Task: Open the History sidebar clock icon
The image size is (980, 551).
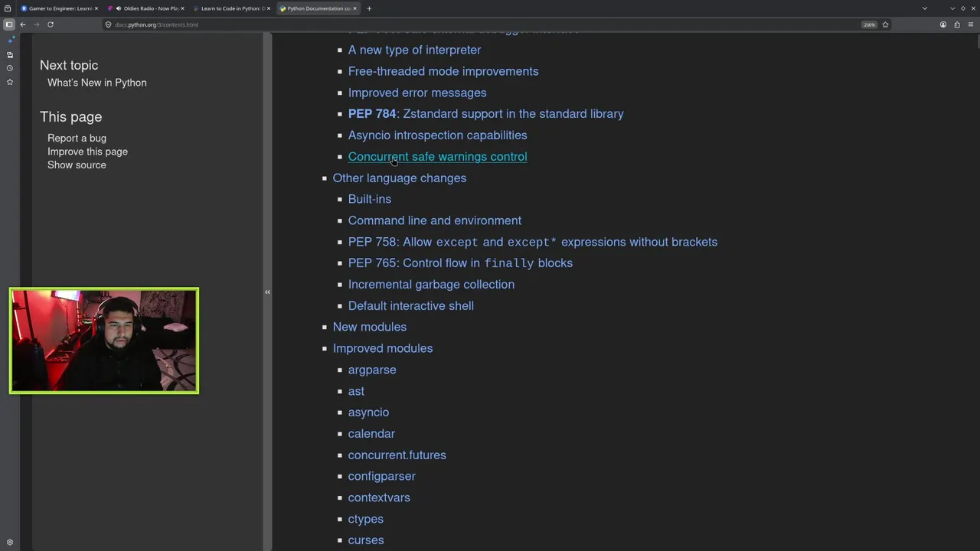Action: pos(10,68)
